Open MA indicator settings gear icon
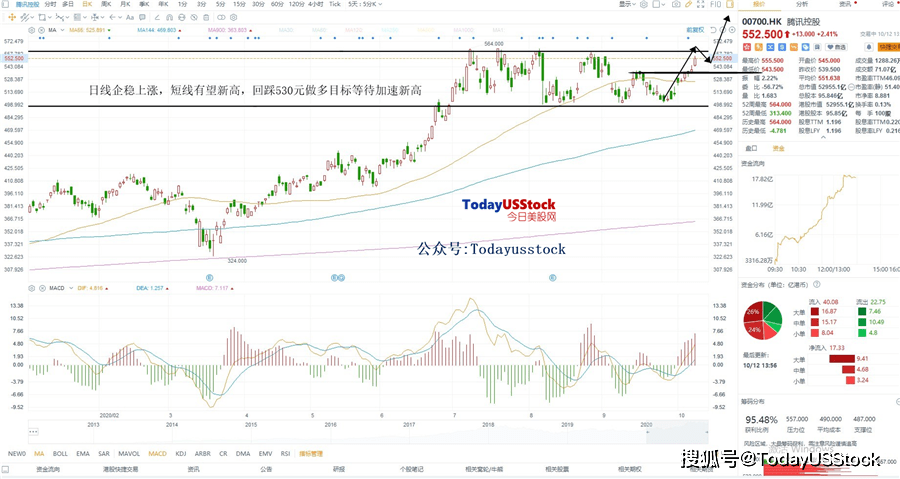Image resolution: width=900 pixels, height=479 pixels. (x=32, y=30)
